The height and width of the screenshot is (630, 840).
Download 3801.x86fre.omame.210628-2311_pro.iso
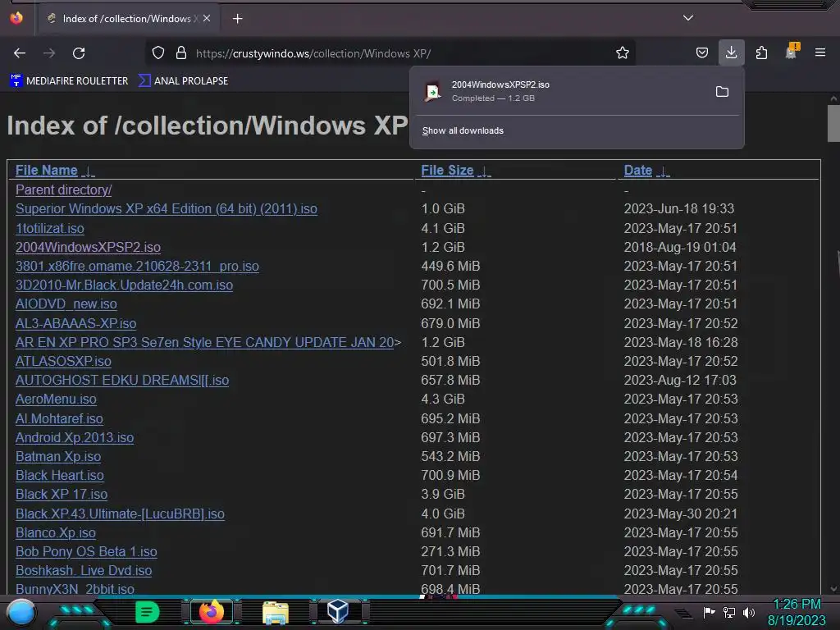point(137,267)
